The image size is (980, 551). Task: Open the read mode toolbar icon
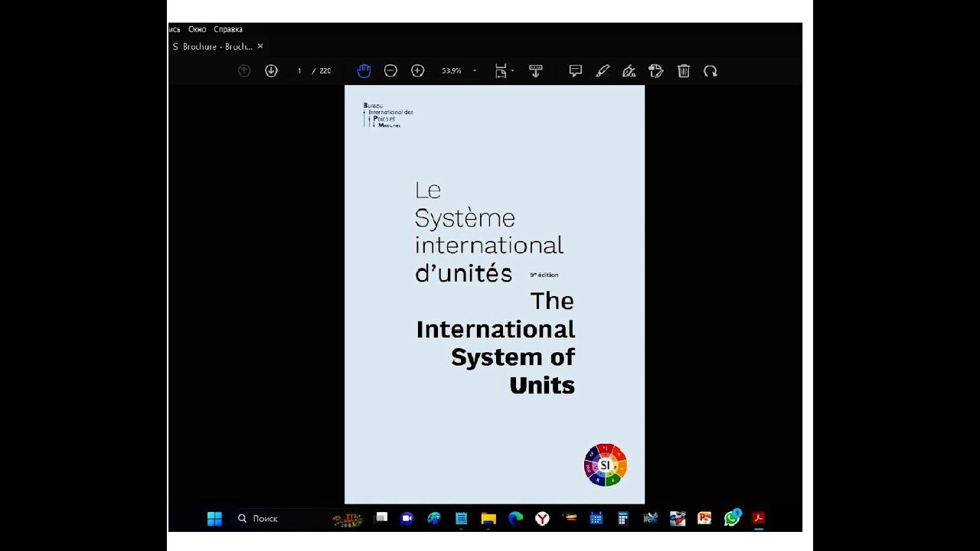[x=536, y=70]
